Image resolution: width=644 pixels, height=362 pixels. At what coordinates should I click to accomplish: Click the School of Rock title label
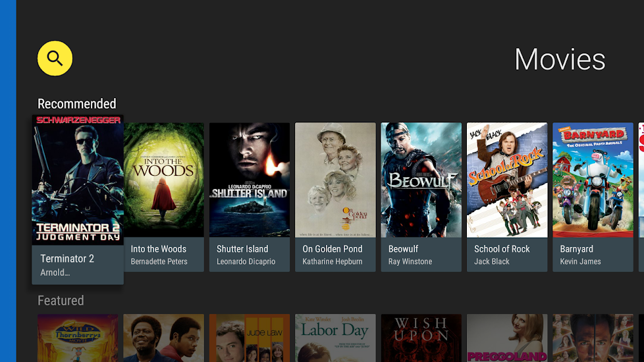tap(502, 249)
